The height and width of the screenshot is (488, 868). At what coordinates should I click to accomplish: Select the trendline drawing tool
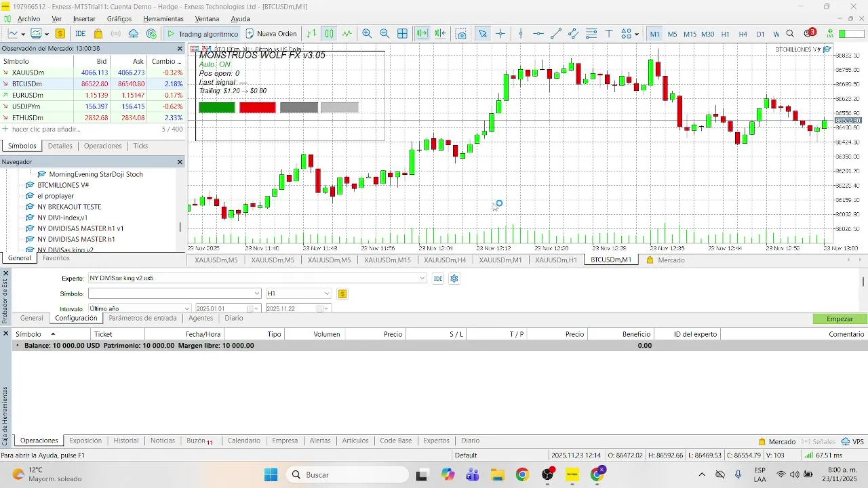[x=556, y=33]
